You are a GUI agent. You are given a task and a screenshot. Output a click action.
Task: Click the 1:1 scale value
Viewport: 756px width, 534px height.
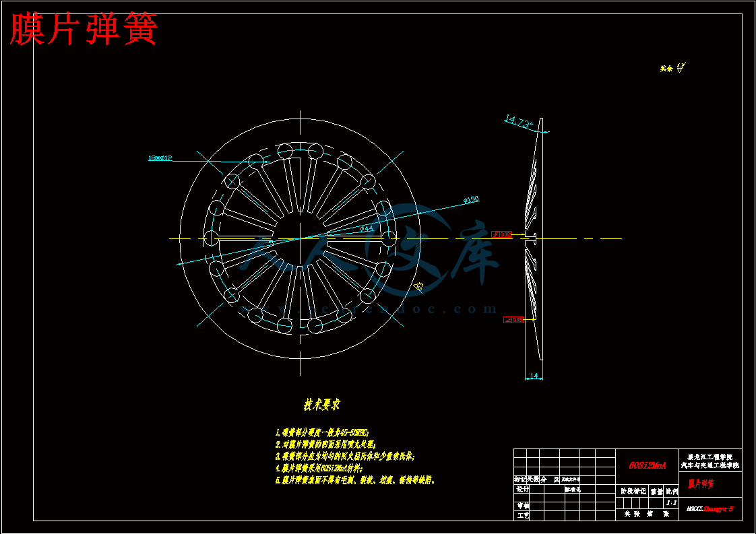671,502
